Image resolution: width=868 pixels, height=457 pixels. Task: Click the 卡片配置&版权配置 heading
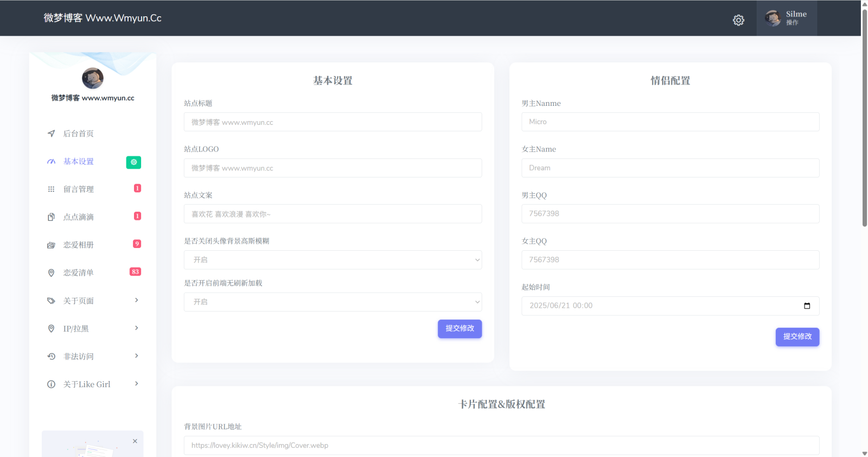(x=502, y=404)
